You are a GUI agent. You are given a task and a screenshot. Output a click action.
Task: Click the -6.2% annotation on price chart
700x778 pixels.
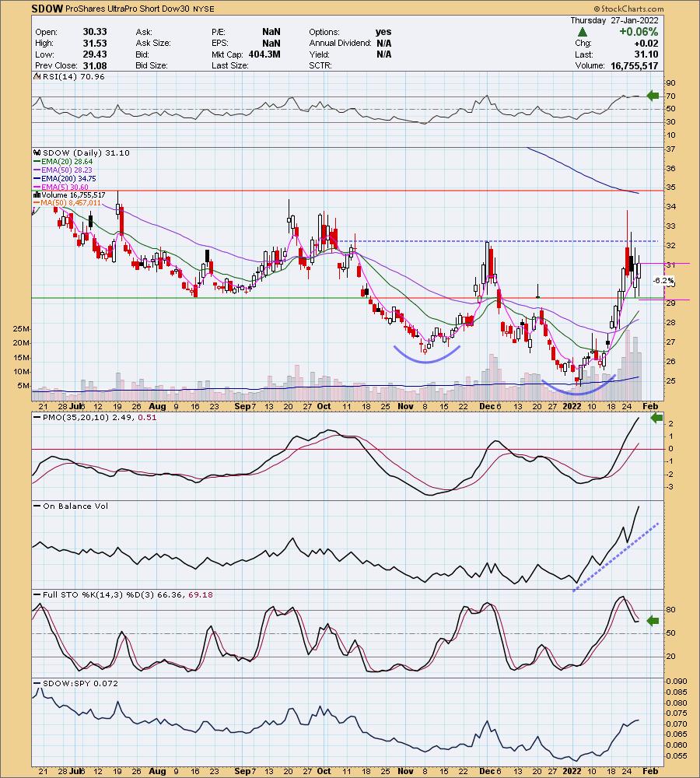(x=663, y=280)
